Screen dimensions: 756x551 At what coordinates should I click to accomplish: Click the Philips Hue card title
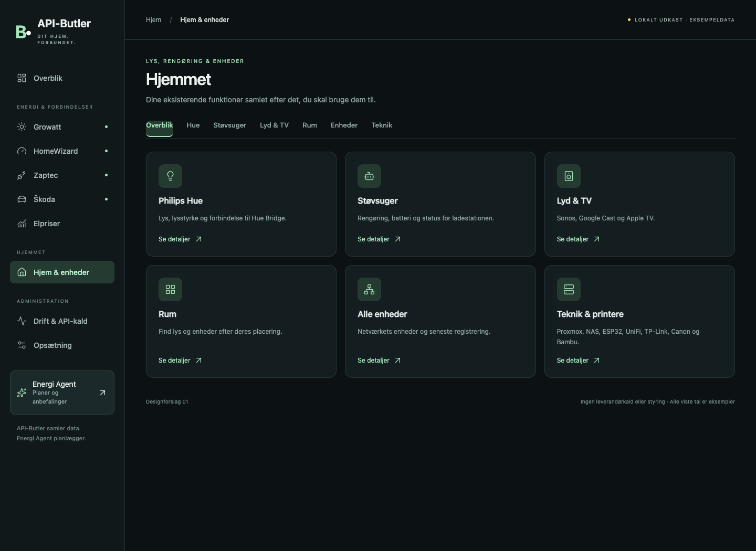click(x=181, y=201)
